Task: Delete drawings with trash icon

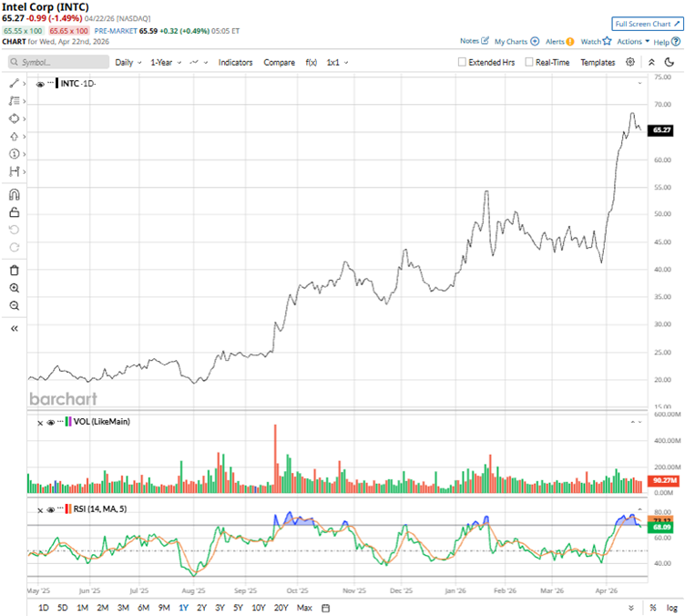Action: point(14,271)
